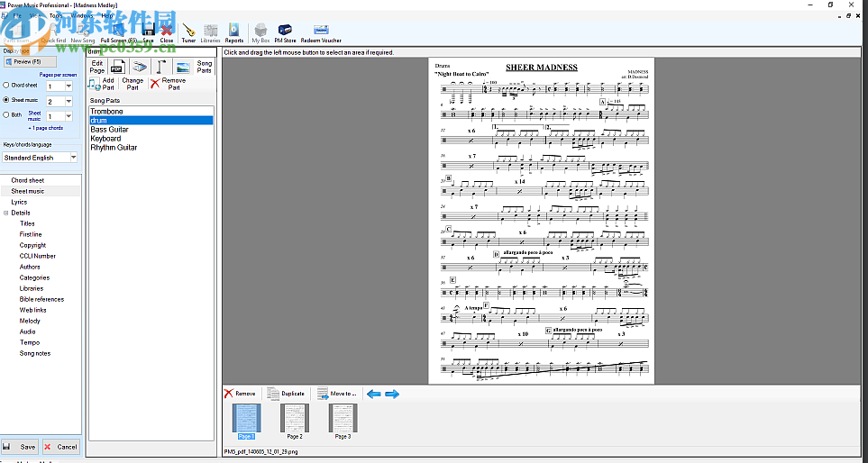Viewport: 868px width, 463px height.
Task: Open the Tools menu
Action: tap(56, 15)
